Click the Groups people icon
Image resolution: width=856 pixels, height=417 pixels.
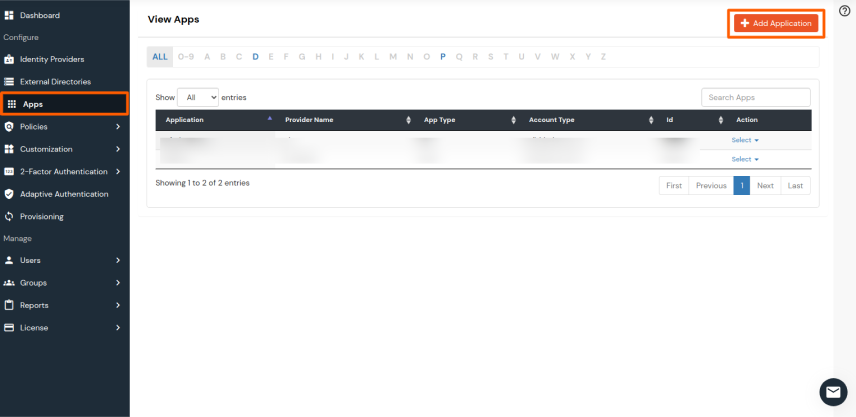[x=9, y=283]
